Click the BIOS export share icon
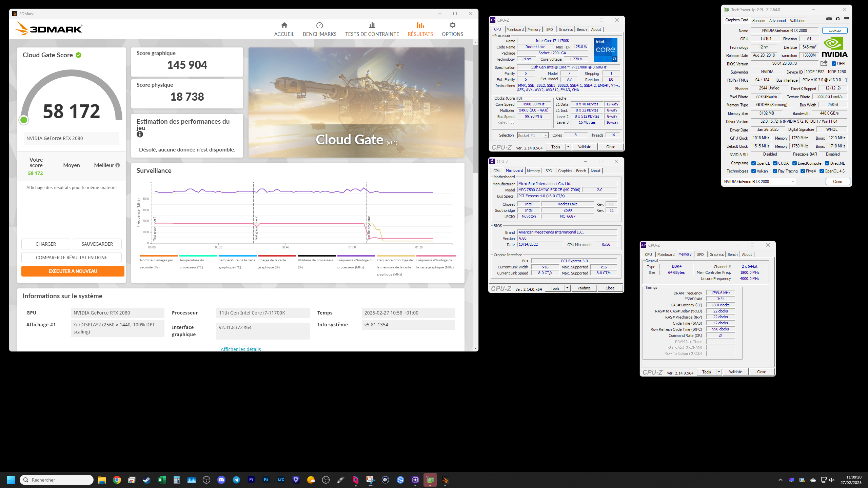 pos(824,63)
